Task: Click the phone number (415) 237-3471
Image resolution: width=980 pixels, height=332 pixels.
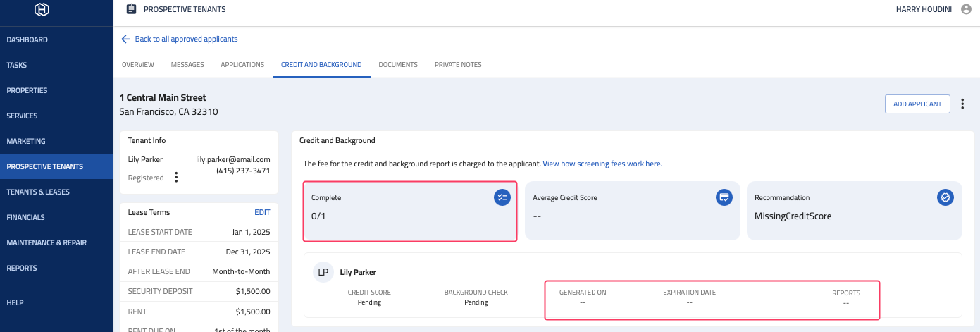Action: pos(243,171)
